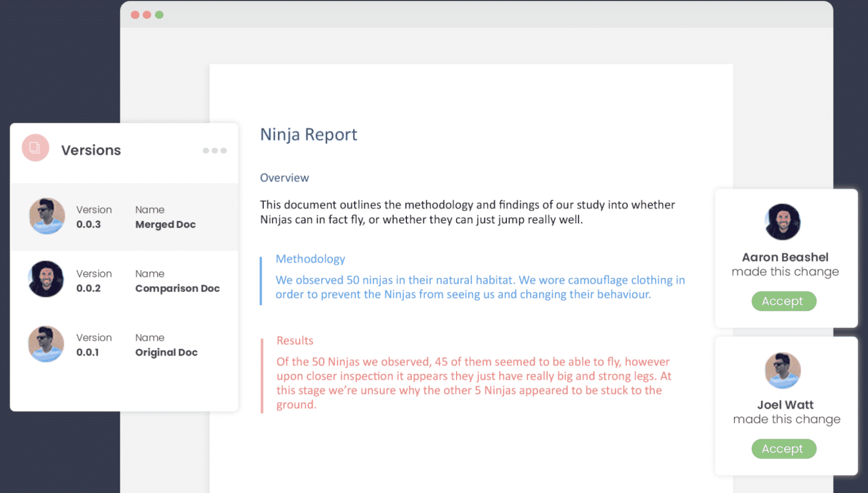Image resolution: width=868 pixels, height=493 pixels.
Task: Accept Aaron Beashel's change
Action: pyautogui.click(x=783, y=301)
